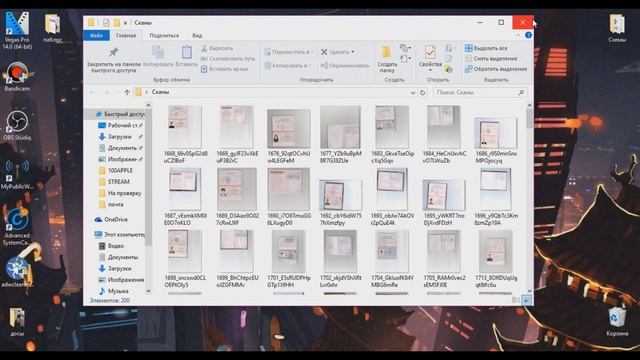Screen dimensions: 640x360
Task: Select Этот компьютер in navigation pane
Action: (120, 235)
